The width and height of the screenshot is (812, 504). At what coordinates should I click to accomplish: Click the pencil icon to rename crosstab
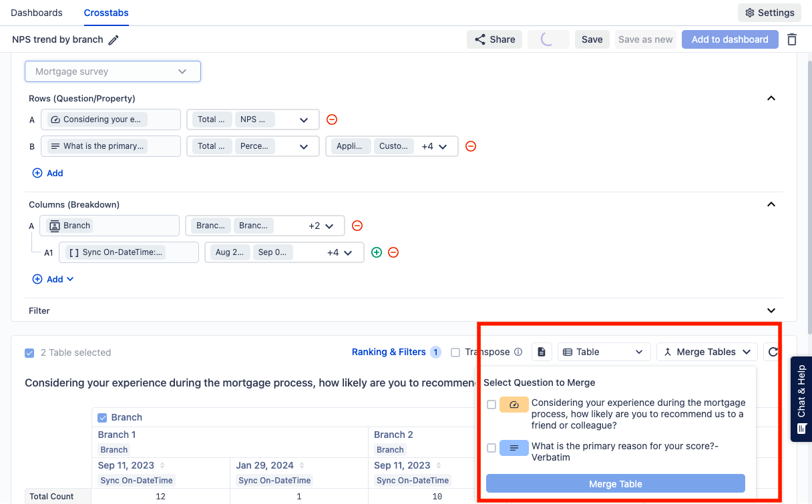click(114, 40)
